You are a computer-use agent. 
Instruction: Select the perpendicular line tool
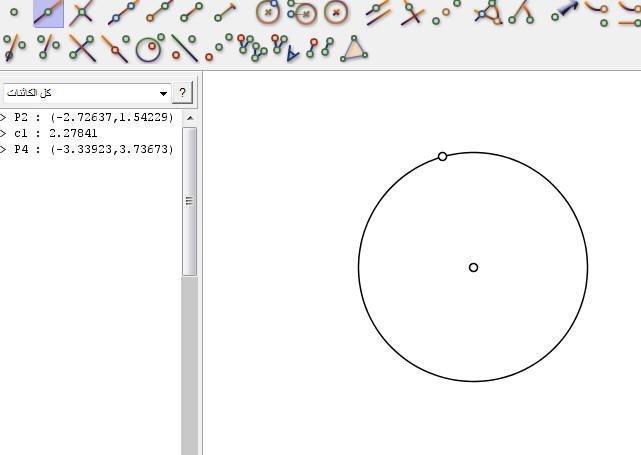[x=412, y=12]
